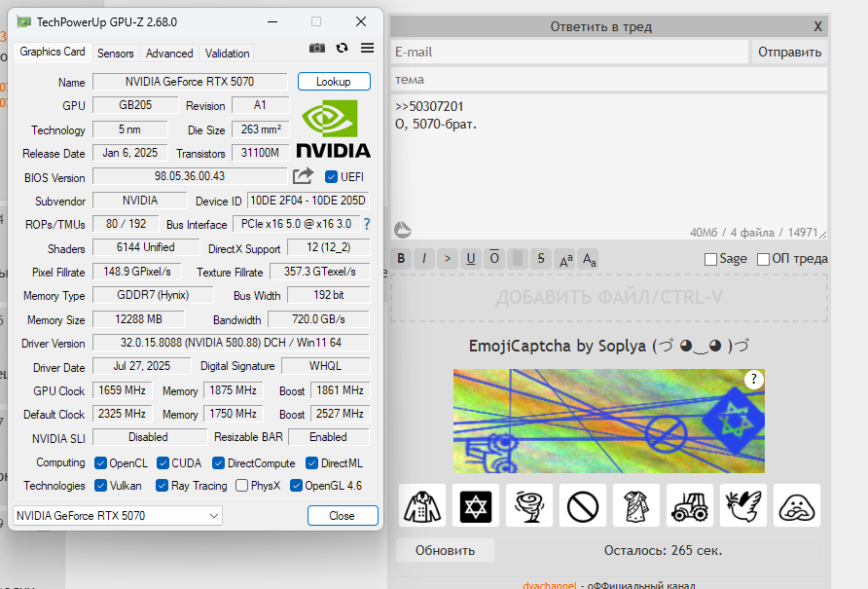The image size is (868, 589).
Task: Switch to the Graphics Card tab
Action: (52, 52)
